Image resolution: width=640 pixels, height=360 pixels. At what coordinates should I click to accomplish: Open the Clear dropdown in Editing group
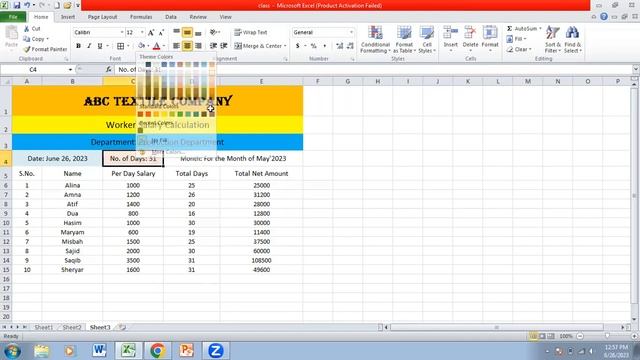point(519,49)
